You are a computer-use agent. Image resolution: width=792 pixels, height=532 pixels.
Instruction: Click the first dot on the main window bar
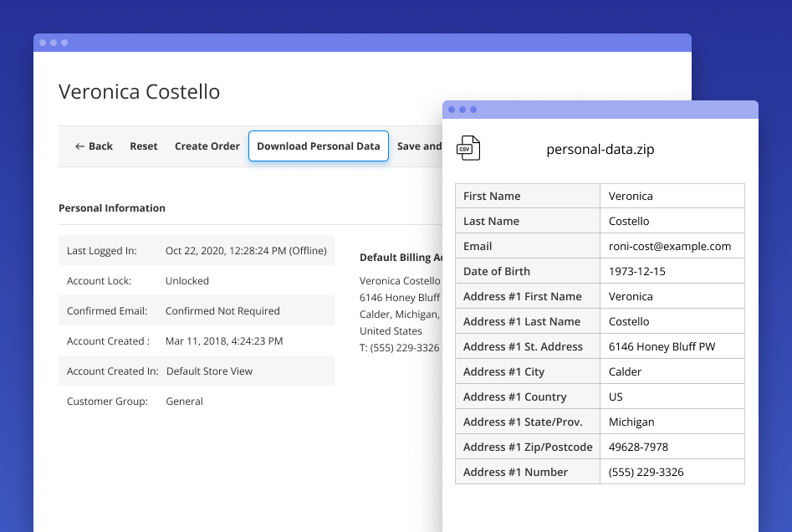[43, 42]
